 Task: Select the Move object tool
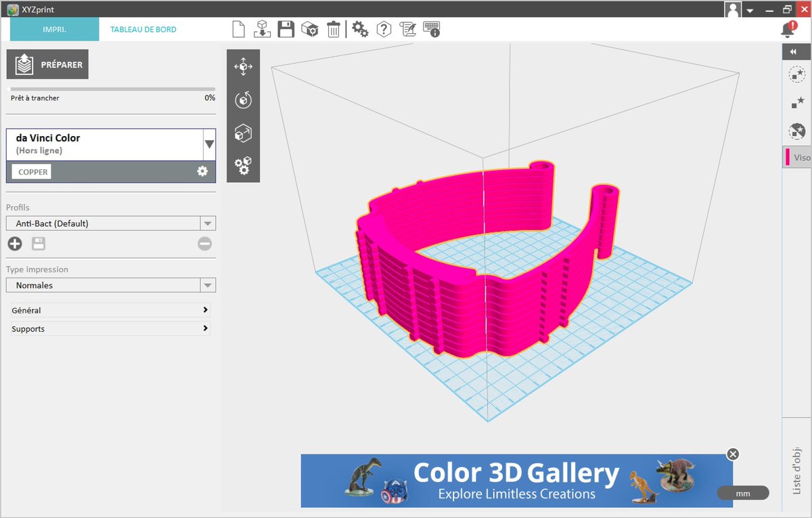pyautogui.click(x=243, y=66)
